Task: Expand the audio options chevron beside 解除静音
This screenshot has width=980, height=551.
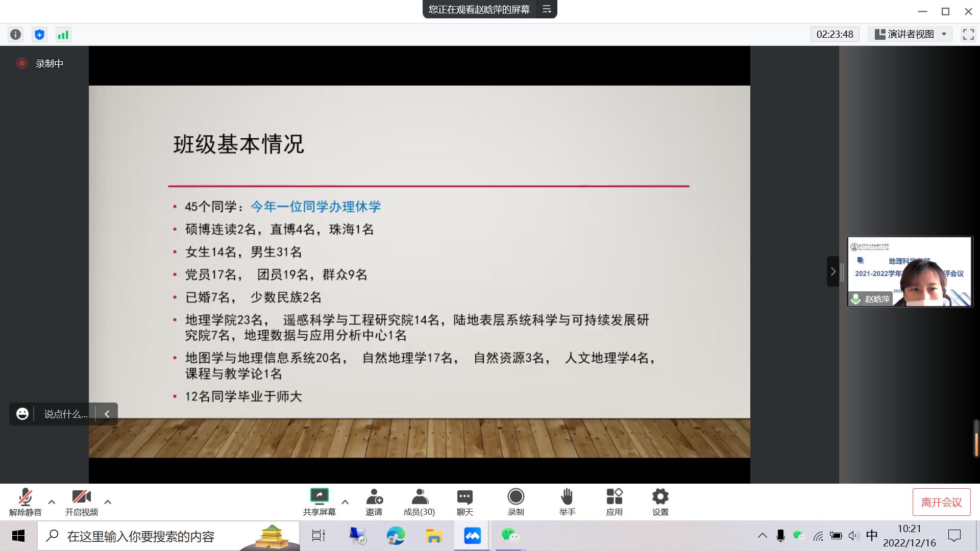Action: [51, 503]
